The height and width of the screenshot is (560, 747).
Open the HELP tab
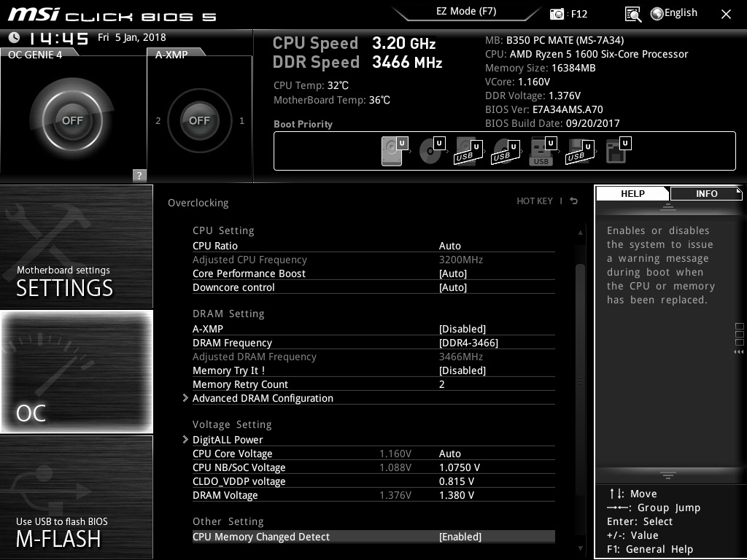[x=632, y=194]
